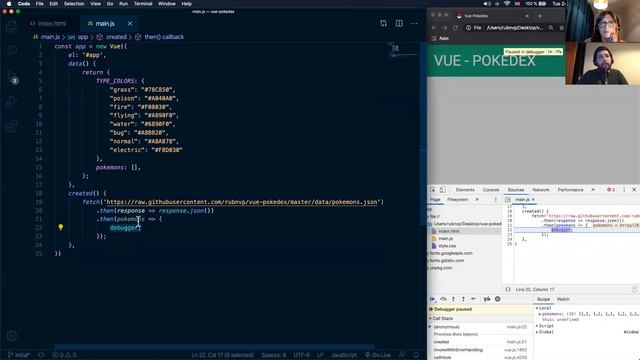Click the Open Changes icon in editor toolbar
The image size is (640, 360).
click(383, 23)
